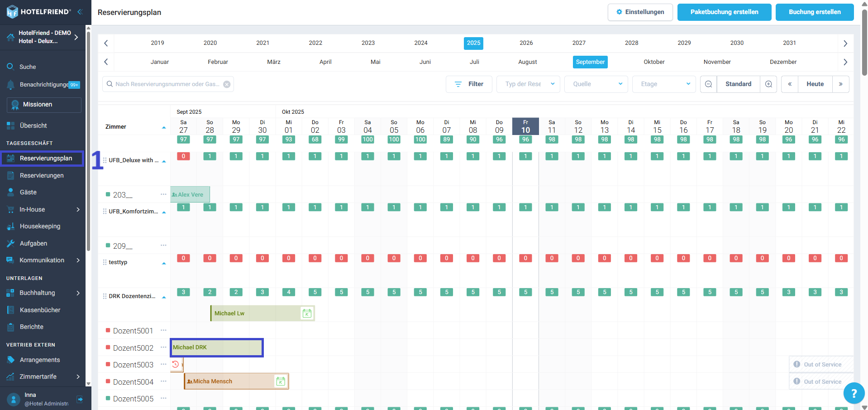Click the calendar icon on Michael Lw booking
This screenshot has height=410, width=868.
click(307, 314)
